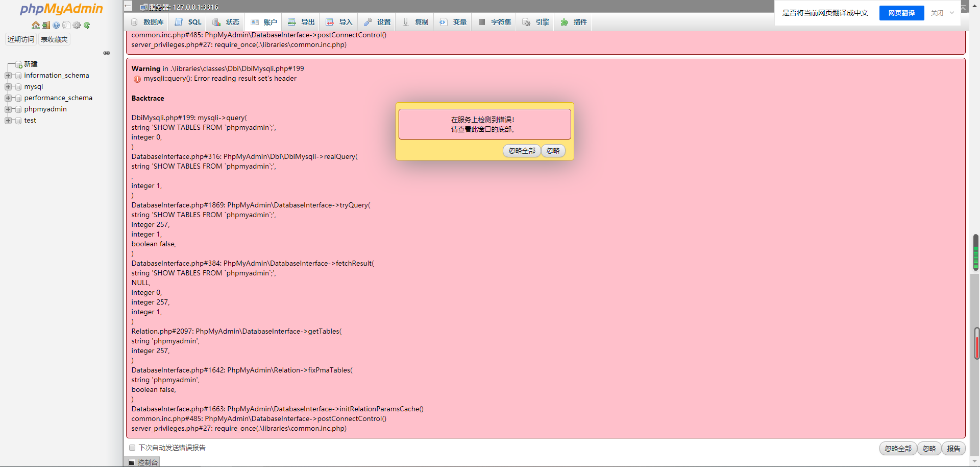Click the 报告 button
The width and height of the screenshot is (980, 467).
(x=953, y=449)
